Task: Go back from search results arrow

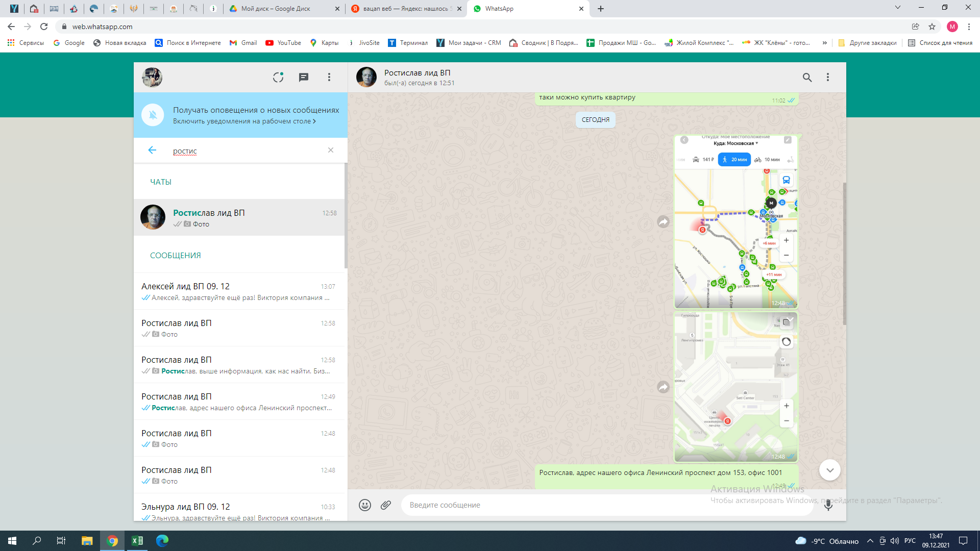Action: 152,150
